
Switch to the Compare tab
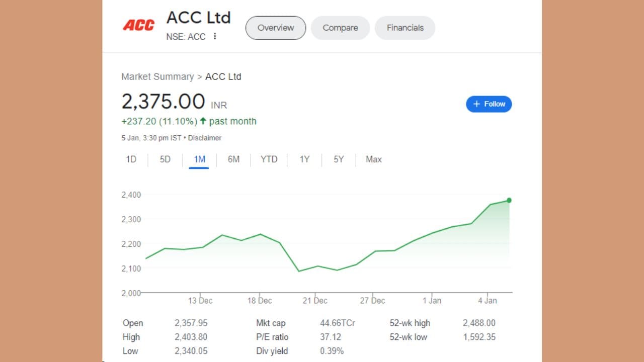pyautogui.click(x=340, y=28)
